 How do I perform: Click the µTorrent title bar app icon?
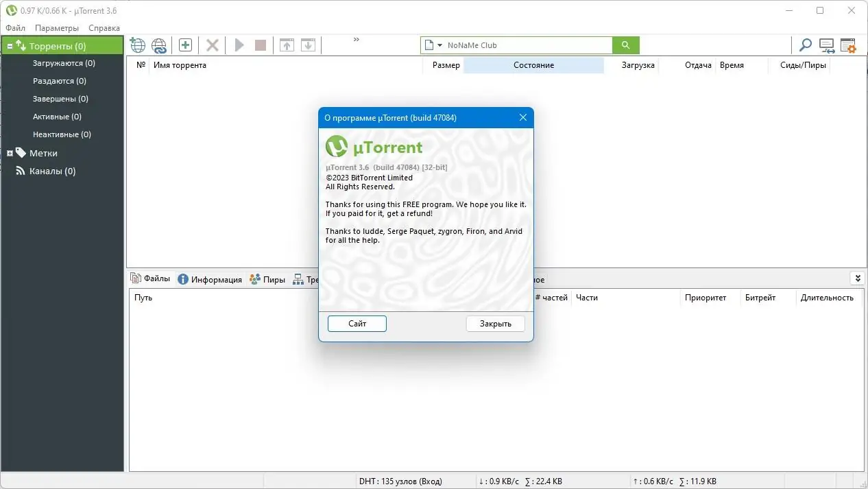tap(11, 10)
